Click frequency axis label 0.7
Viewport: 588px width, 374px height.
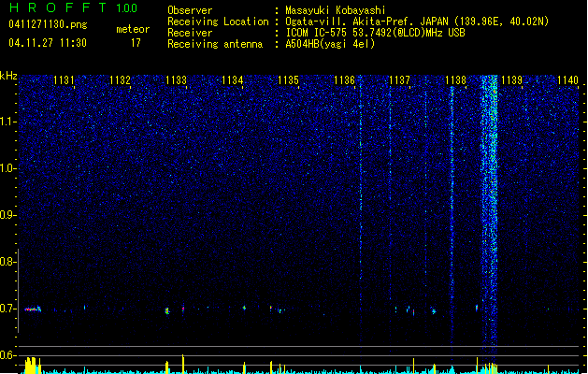coord(7,309)
